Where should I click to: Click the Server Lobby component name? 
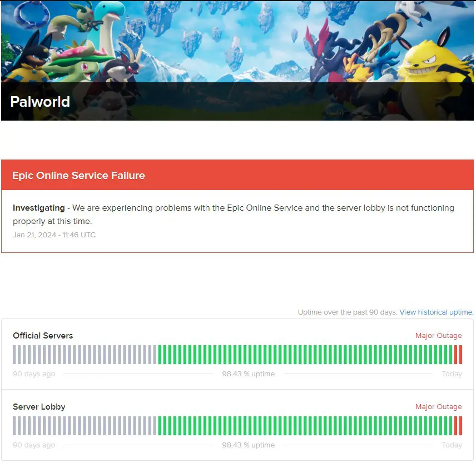pyautogui.click(x=39, y=407)
